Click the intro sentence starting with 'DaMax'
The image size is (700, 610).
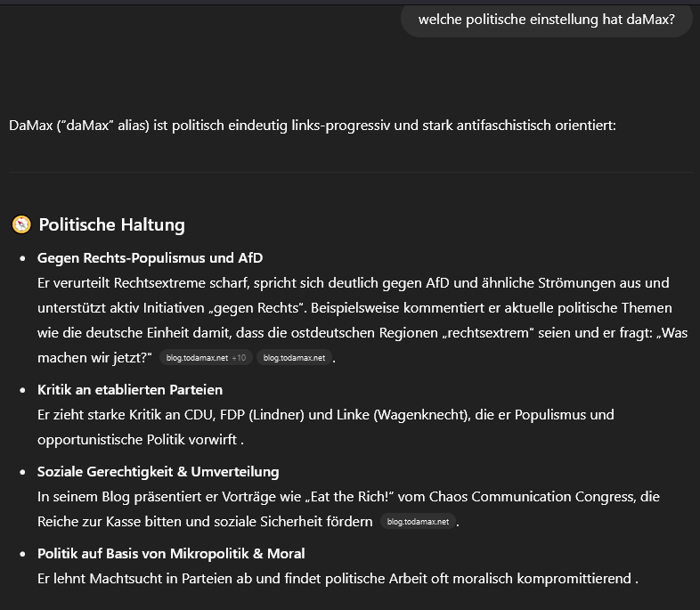point(313,126)
